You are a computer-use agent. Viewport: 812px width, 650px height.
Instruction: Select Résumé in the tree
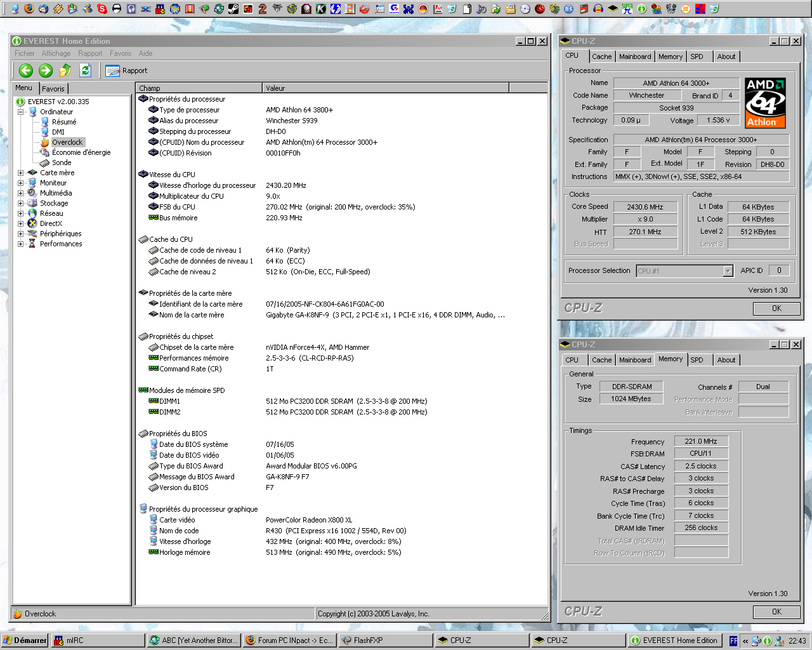64,122
